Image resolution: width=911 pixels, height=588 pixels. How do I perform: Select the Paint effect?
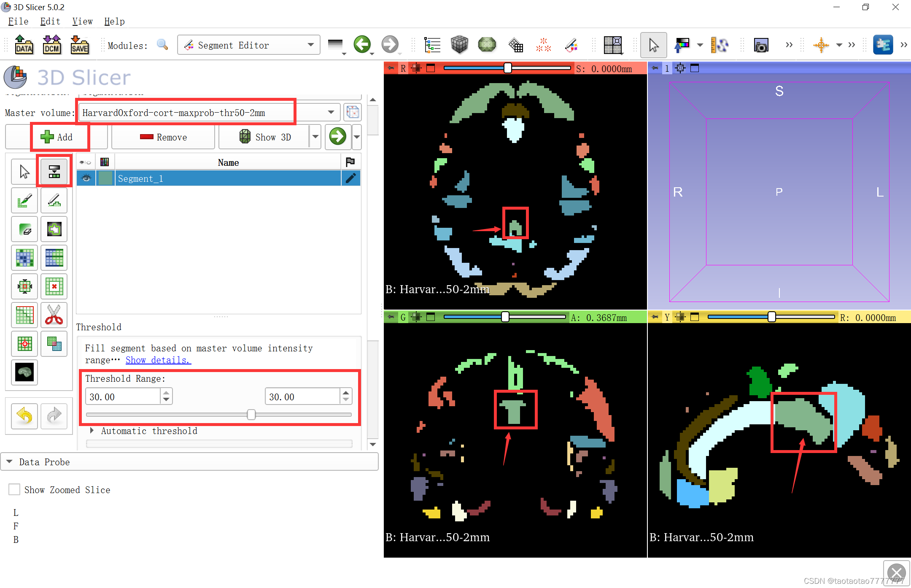pyautogui.click(x=24, y=200)
